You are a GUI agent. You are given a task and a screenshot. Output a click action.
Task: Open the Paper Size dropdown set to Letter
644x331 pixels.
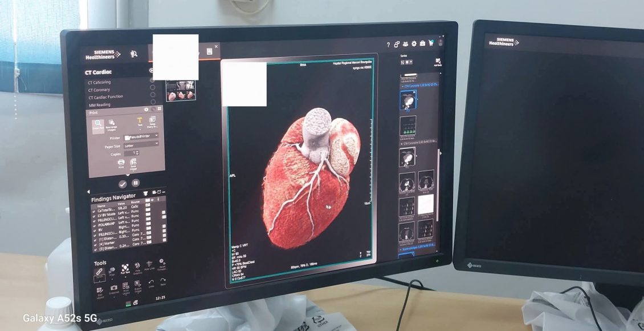pos(141,146)
